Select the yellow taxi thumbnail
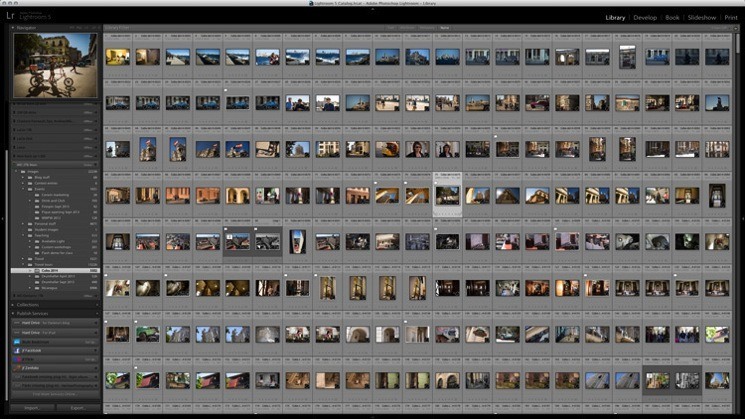Viewport: 745px width, 419px height. click(x=387, y=149)
